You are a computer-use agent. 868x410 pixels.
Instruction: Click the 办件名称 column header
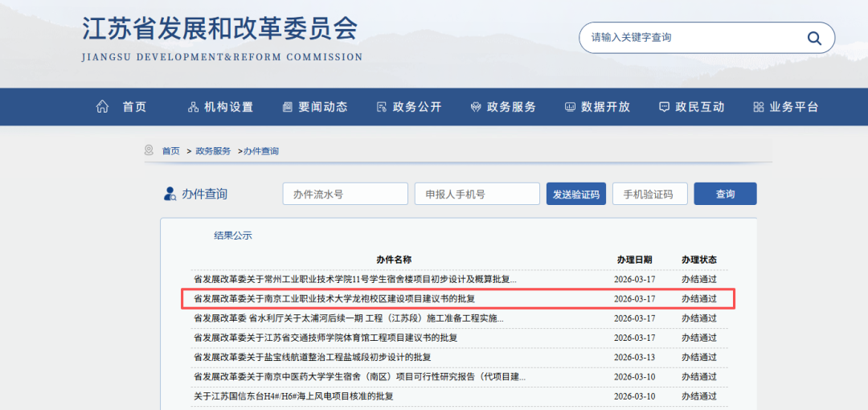coord(394,260)
